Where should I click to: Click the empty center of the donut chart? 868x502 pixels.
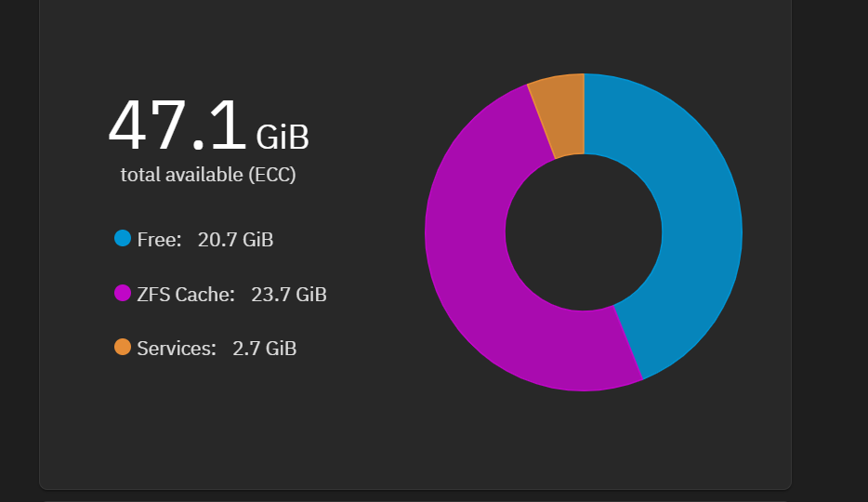[584, 232]
